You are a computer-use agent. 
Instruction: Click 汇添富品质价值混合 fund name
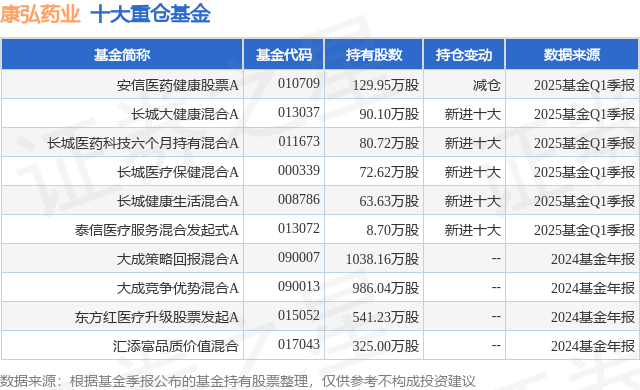click(176, 346)
